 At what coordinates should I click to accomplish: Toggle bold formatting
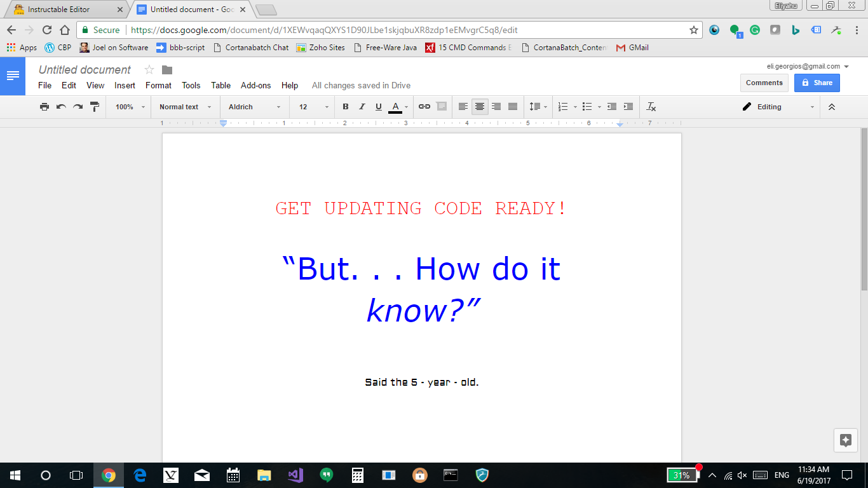pyautogui.click(x=346, y=107)
